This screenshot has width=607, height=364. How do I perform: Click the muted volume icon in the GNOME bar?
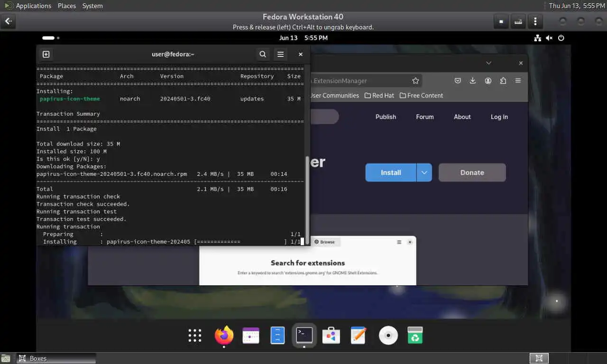(549, 38)
